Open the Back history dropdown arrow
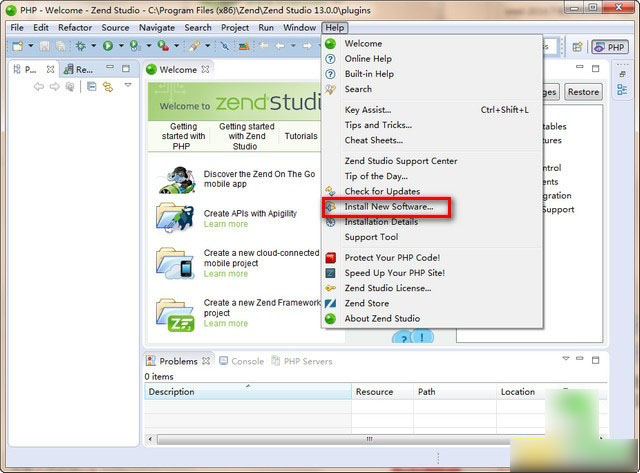 tap(293, 46)
